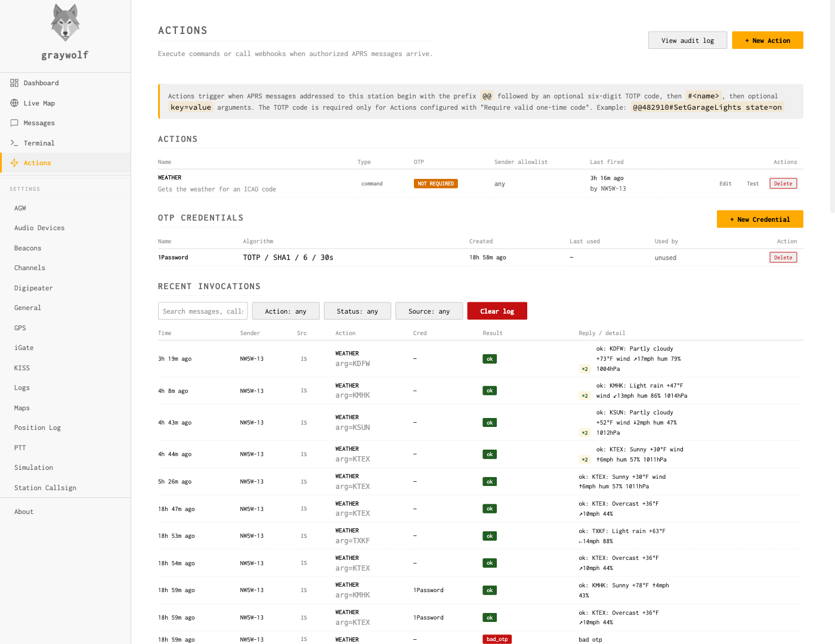Open GPS settings
The width and height of the screenshot is (835, 644).
pos(65,328)
